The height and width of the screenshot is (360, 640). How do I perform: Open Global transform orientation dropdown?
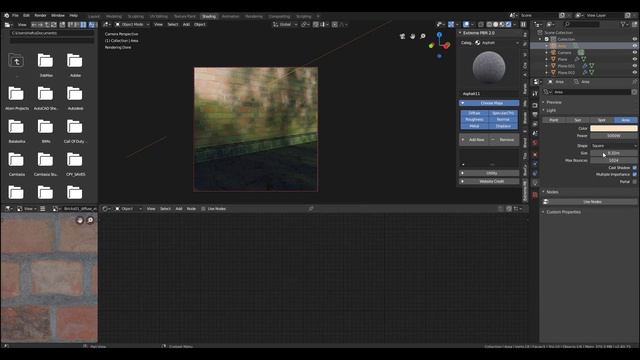(285, 24)
